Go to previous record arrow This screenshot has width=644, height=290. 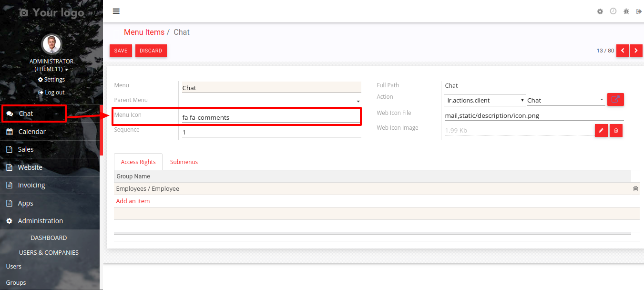[623, 51]
